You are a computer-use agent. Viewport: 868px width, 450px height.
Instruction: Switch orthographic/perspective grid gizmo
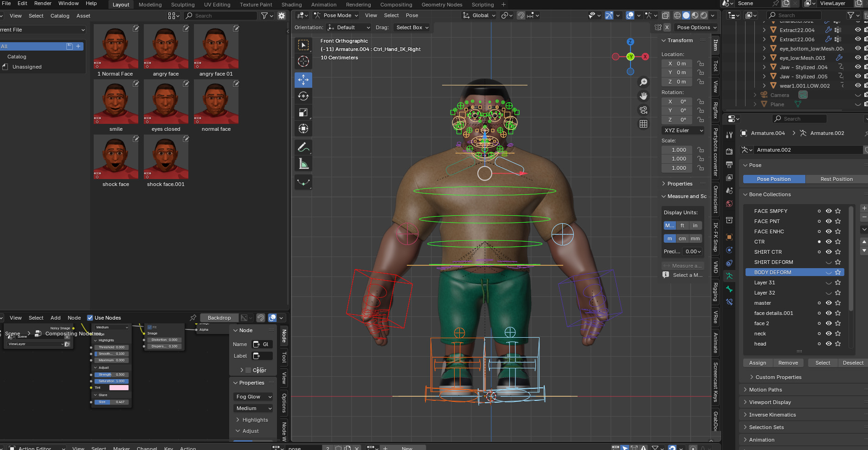click(643, 124)
